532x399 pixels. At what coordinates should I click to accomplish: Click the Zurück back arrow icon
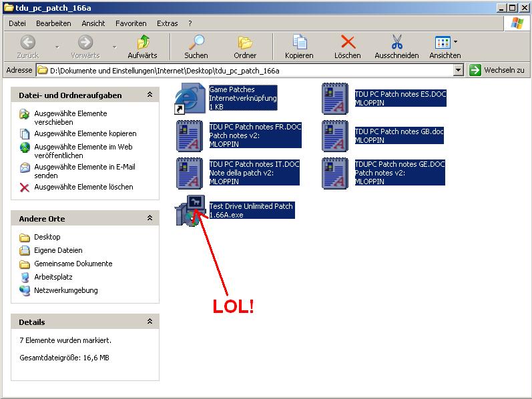tap(28, 43)
